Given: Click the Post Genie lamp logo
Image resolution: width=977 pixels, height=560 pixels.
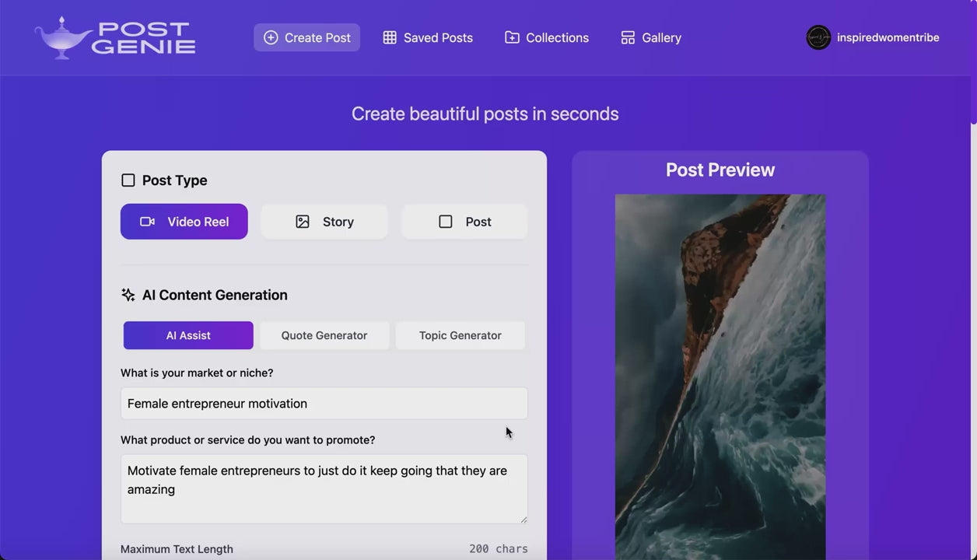Looking at the screenshot, I should (62, 37).
